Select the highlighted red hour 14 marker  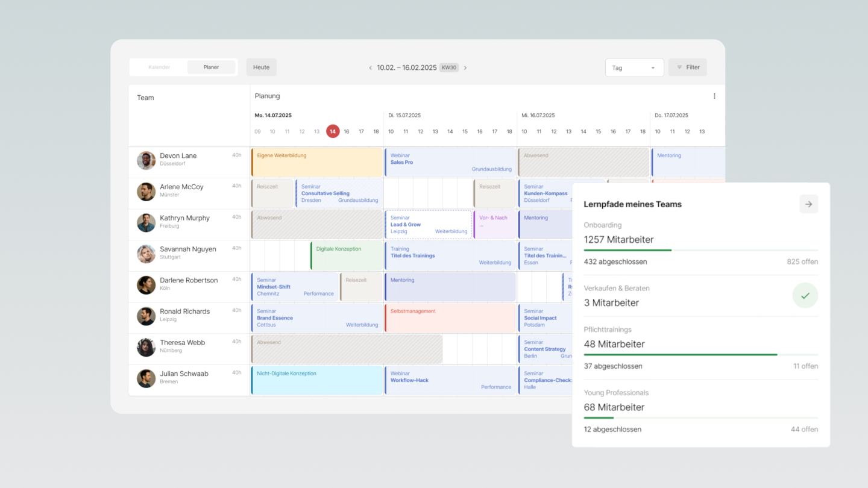pos(333,131)
